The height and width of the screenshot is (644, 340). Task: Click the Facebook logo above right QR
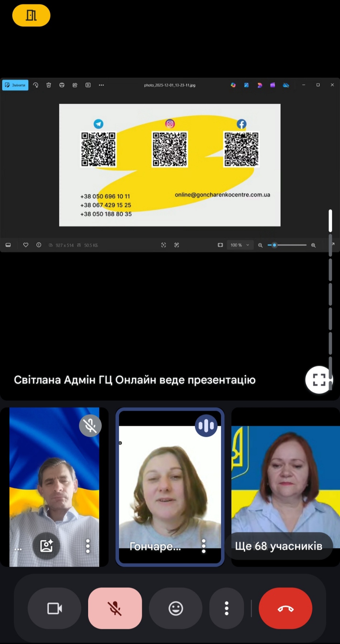tap(241, 124)
